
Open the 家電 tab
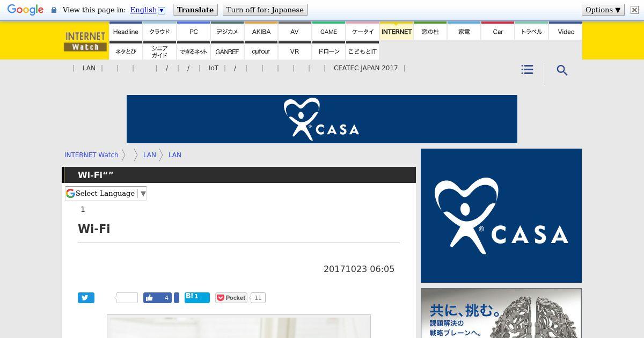click(x=464, y=31)
